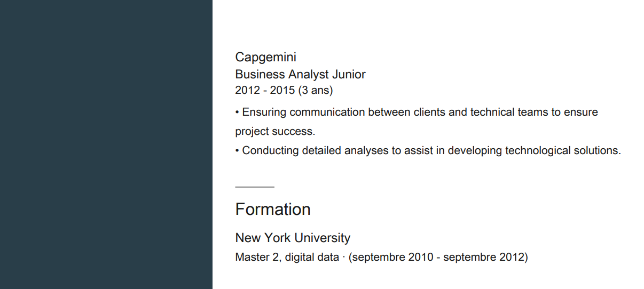The width and height of the screenshot is (644, 289).
Task: Click the '(3 ans)' duration text
Action: 316,90
